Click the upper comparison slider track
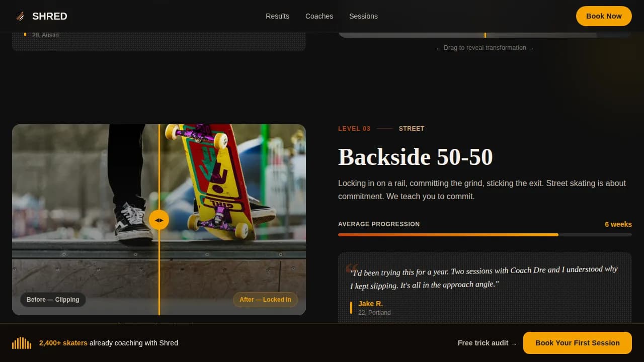Viewport: 644px width, 362px height. (x=485, y=35)
